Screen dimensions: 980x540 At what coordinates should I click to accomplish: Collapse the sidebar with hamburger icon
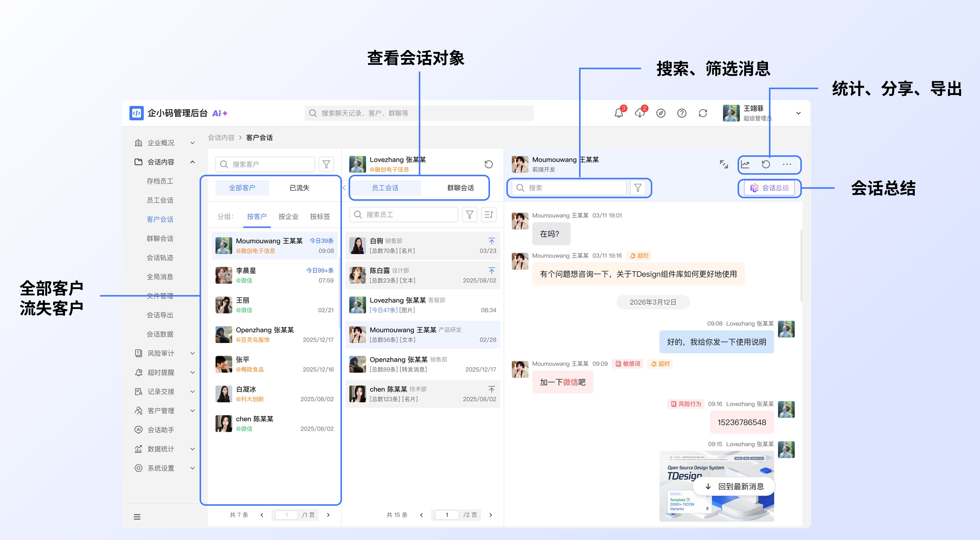pos(137,517)
